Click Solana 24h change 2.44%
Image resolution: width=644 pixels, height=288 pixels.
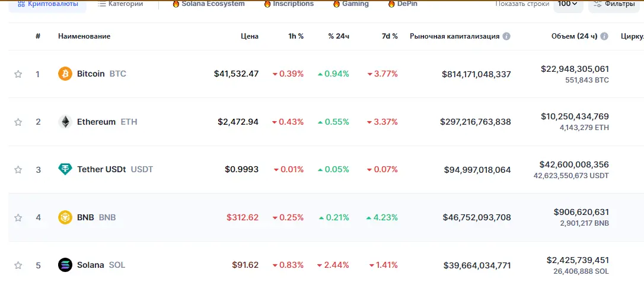pyautogui.click(x=333, y=265)
